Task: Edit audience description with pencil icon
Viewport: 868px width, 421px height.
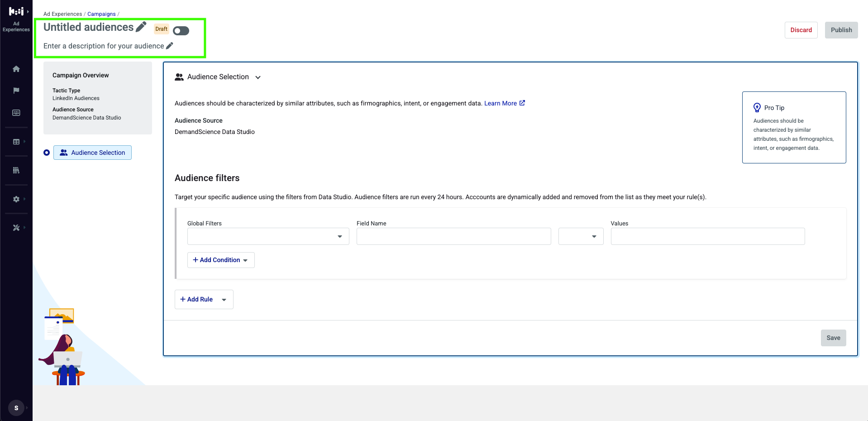Action: coord(170,46)
